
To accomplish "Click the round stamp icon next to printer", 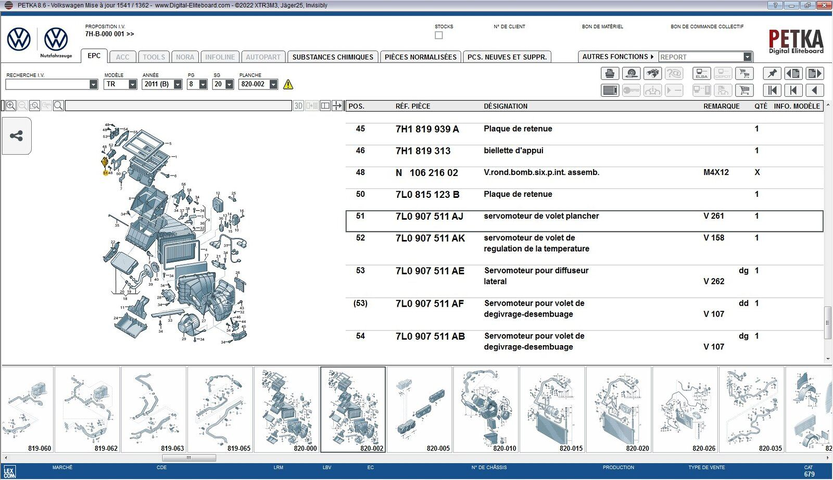I will [x=631, y=73].
